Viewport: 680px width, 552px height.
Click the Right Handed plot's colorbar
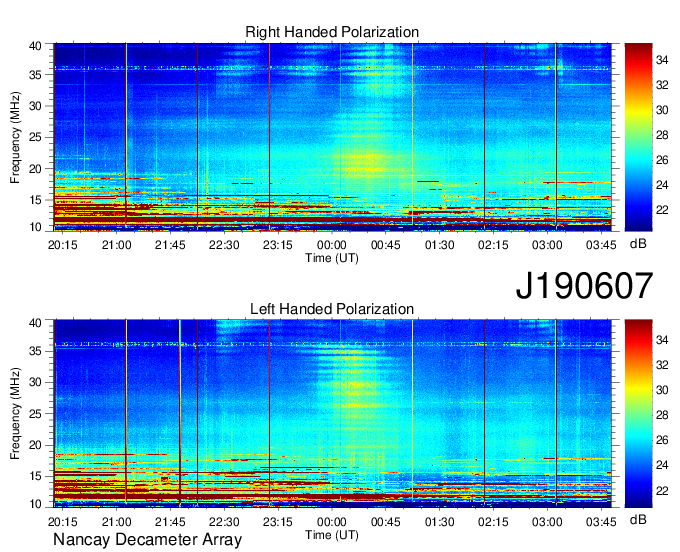[638, 137]
